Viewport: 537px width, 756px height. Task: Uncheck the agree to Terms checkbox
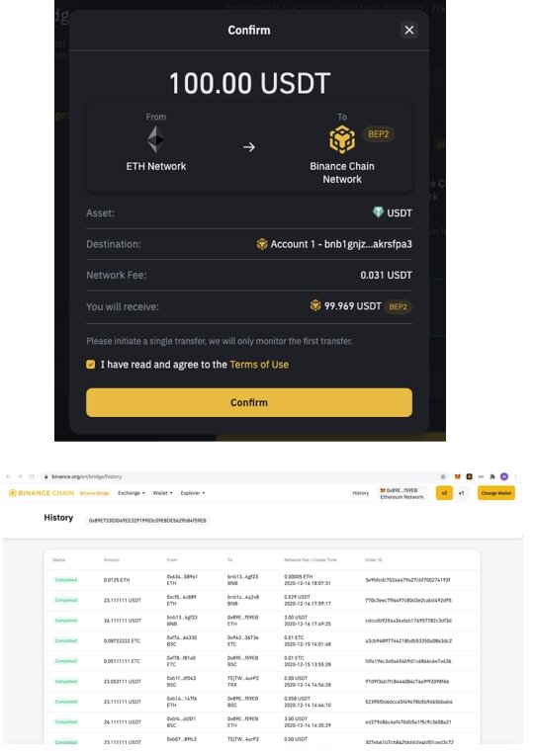coord(90,364)
